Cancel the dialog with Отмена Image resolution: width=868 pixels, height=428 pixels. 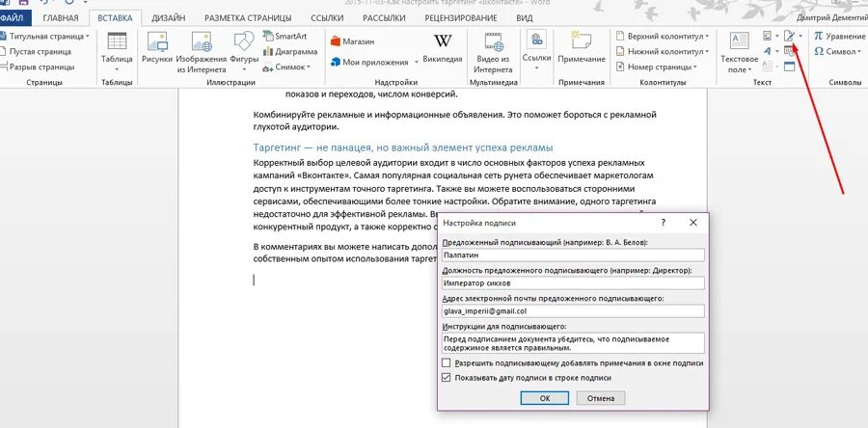pyautogui.click(x=601, y=397)
